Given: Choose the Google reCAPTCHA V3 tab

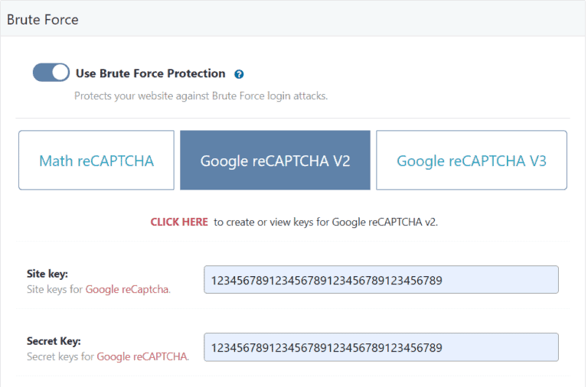Looking at the screenshot, I should point(471,161).
